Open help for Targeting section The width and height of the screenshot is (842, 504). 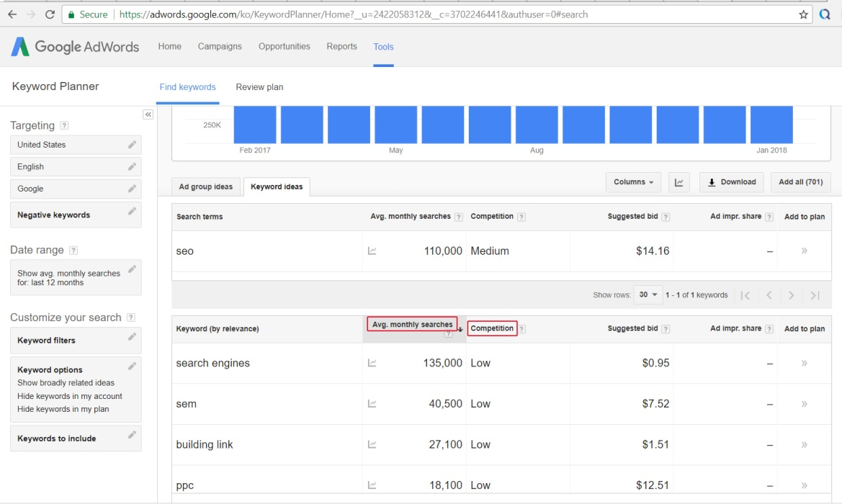click(x=64, y=125)
